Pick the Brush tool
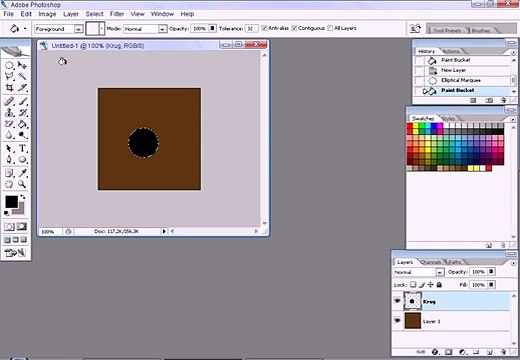 pos(22,101)
